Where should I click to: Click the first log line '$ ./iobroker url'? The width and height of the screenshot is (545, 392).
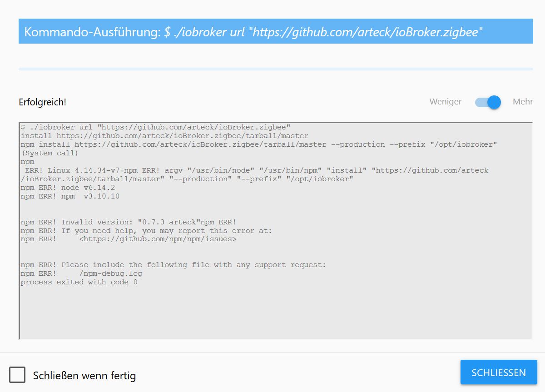coord(155,127)
